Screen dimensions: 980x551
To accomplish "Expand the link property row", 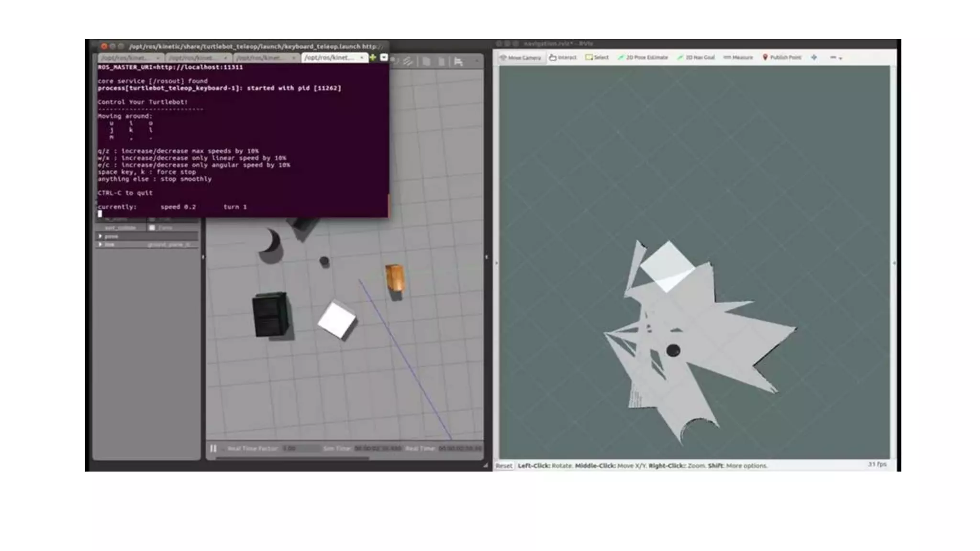I will pos(100,244).
